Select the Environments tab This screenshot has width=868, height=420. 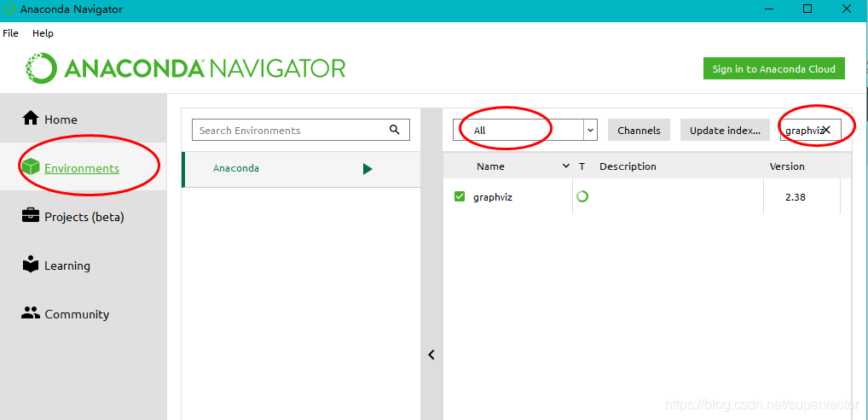[83, 168]
